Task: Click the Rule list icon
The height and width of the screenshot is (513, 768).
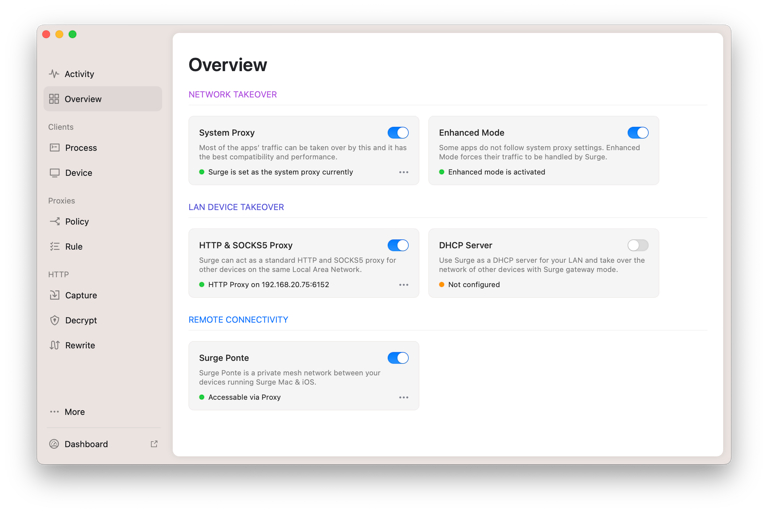Action: (54, 246)
